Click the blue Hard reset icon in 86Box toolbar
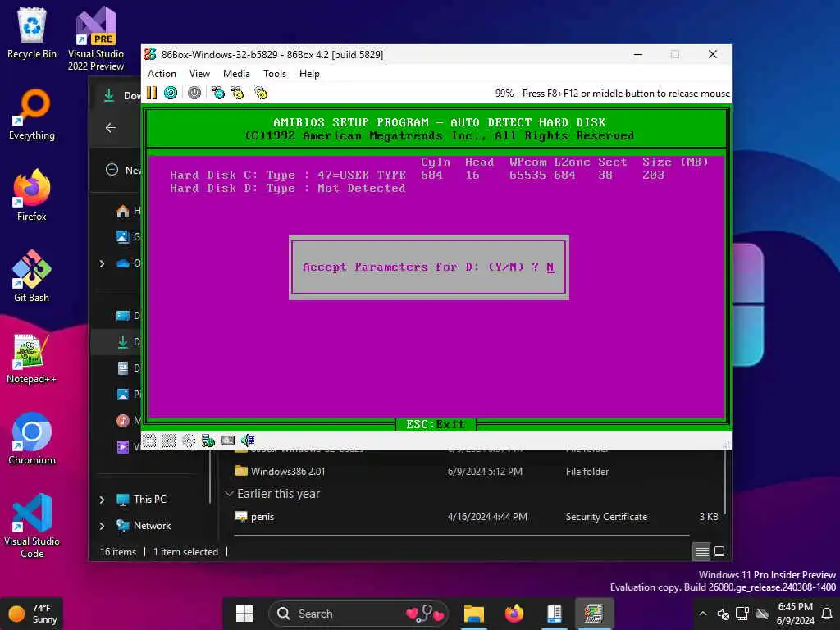 (x=171, y=93)
